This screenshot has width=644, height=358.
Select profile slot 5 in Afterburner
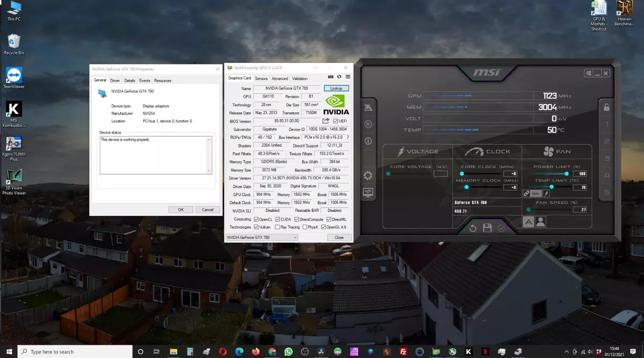[606, 192]
